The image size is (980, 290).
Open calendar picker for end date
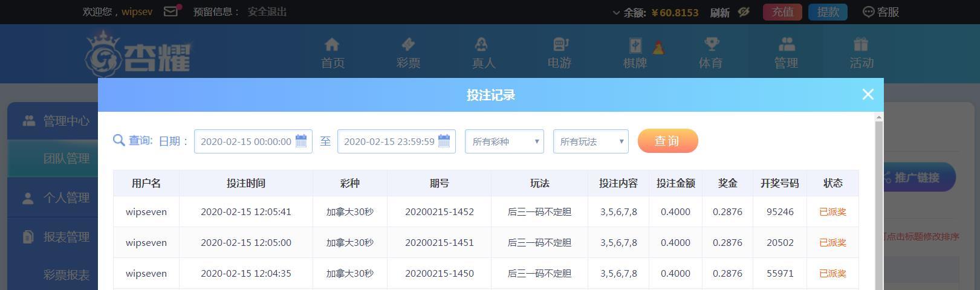(444, 141)
